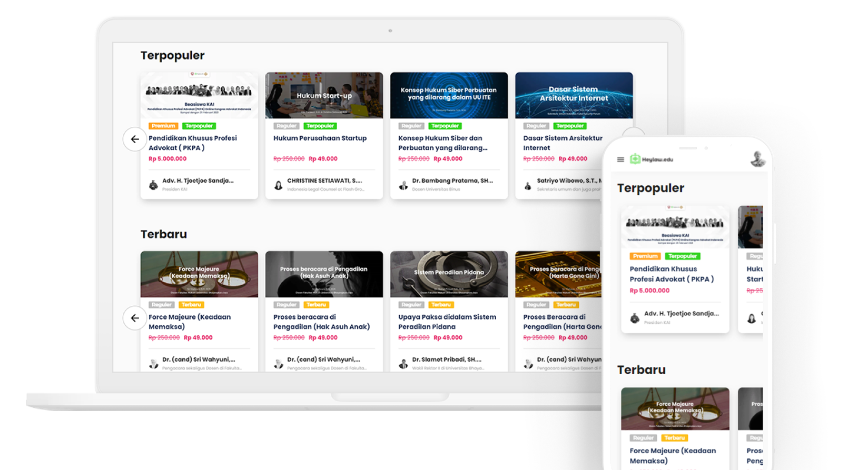Image resolution: width=868 pixels, height=470 pixels.
Task: Open the hamburger menu on the phone
Action: (x=620, y=159)
